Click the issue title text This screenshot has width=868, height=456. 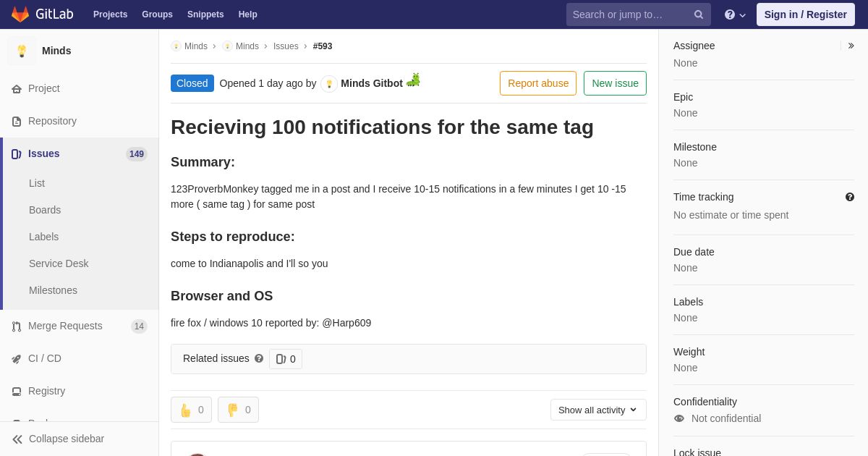[382, 127]
